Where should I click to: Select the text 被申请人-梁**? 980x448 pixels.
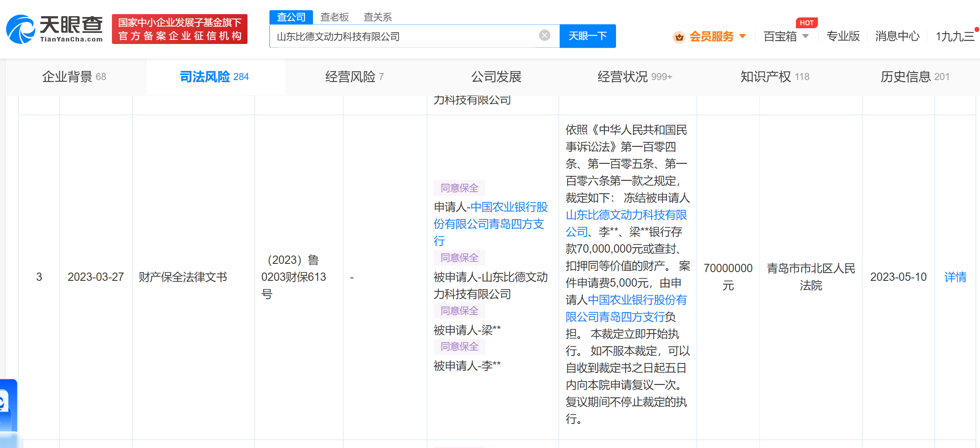point(467,330)
